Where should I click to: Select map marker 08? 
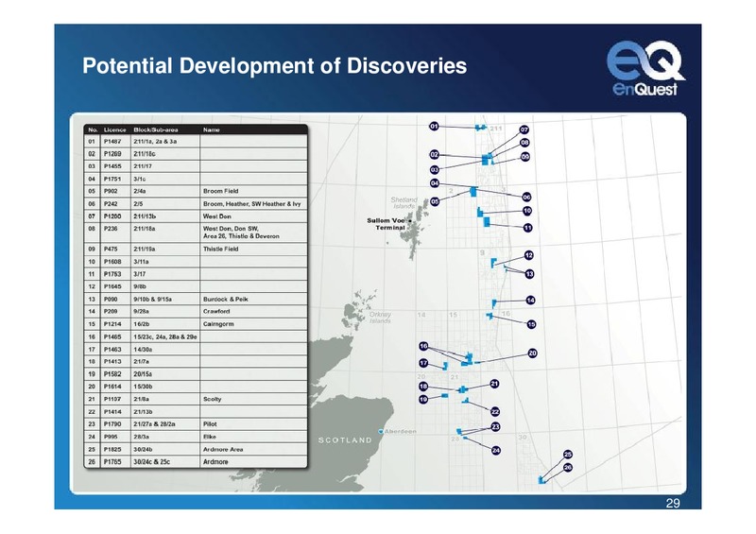point(525,143)
